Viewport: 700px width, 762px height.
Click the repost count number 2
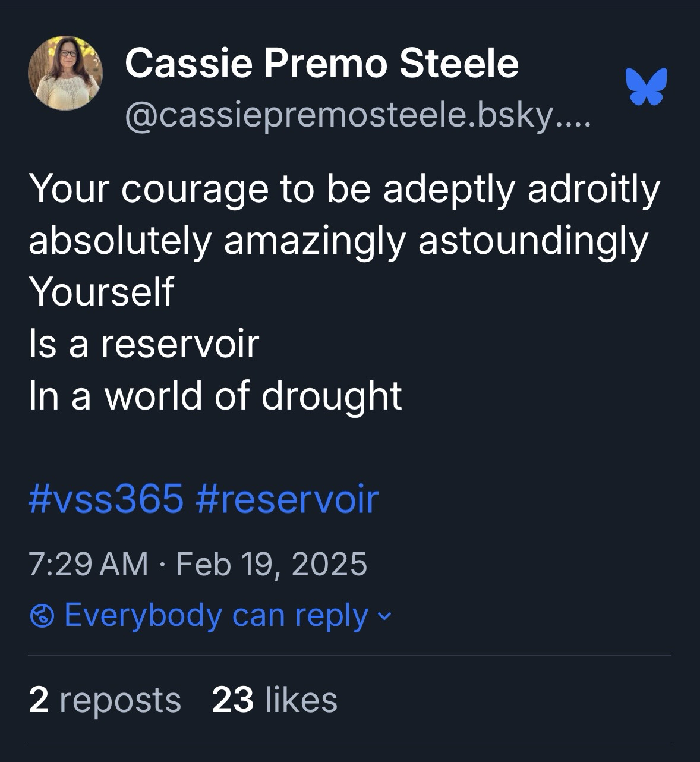(x=39, y=700)
